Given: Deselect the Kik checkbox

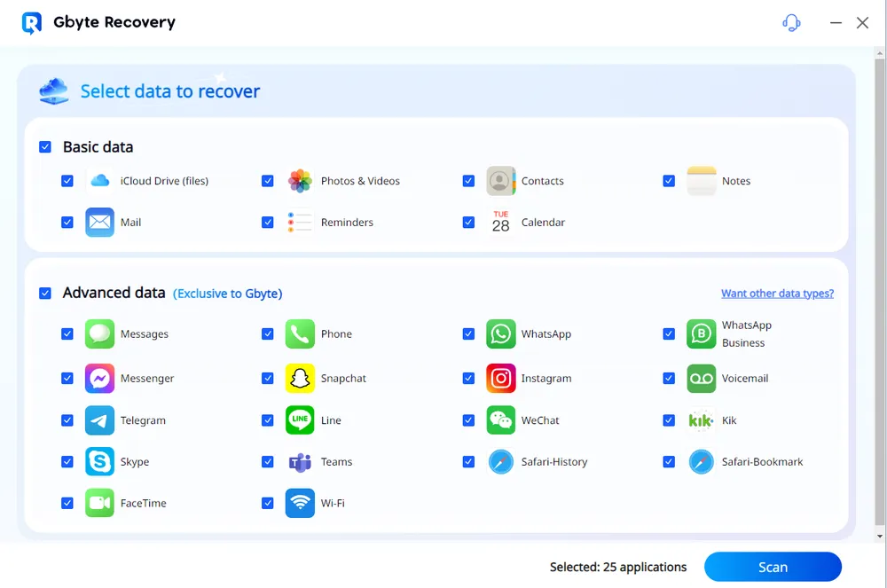Looking at the screenshot, I should (x=669, y=420).
